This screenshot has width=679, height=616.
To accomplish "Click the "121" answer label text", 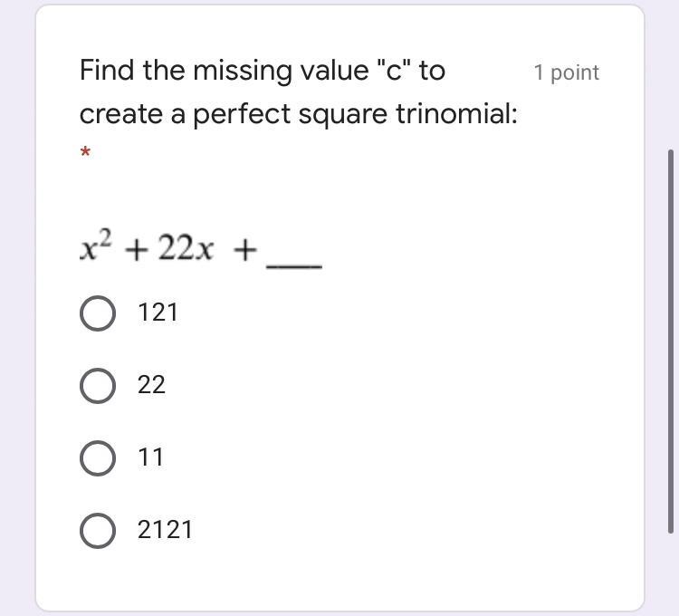I will pos(158,313).
